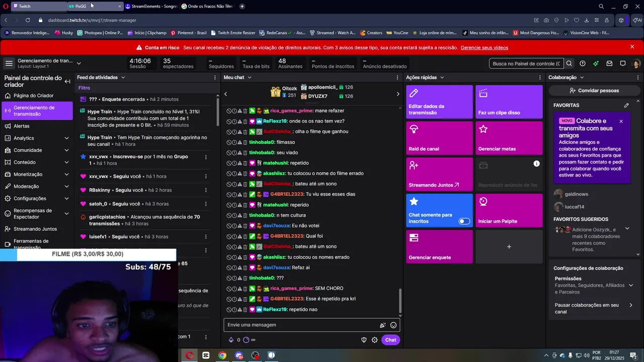644x362 pixels.
Task: Expand the Analytics sidebar section
Action: (66, 138)
